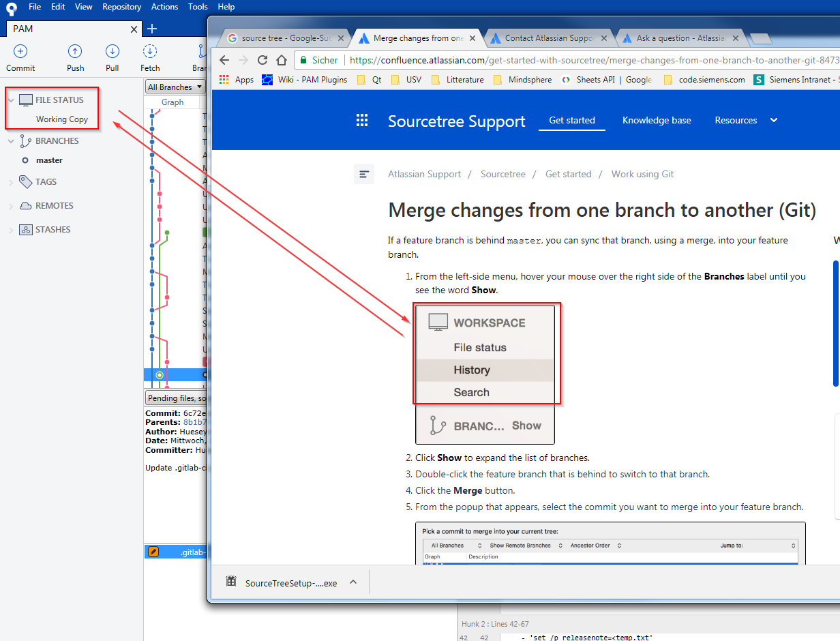Image resolution: width=840 pixels, height=641 pixels.
Task: Click the FILE STATUS monitor icon
Action: click(25, 100)
